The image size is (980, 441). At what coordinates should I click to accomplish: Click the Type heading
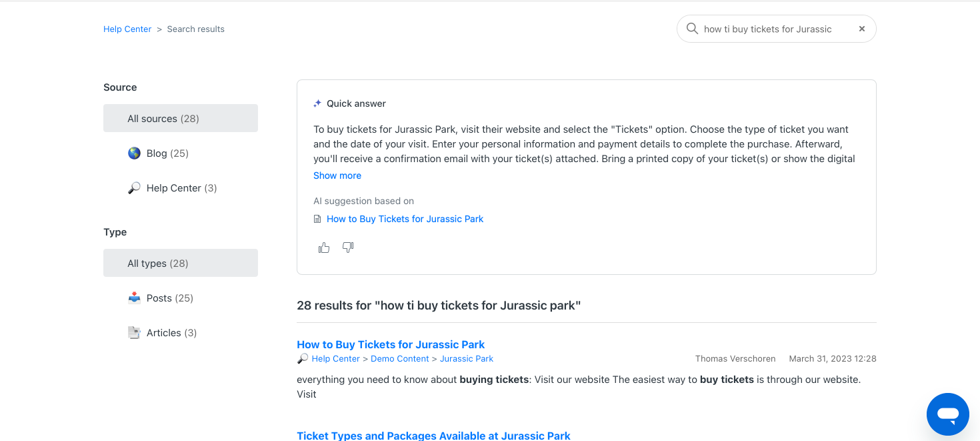pos(115,232)
